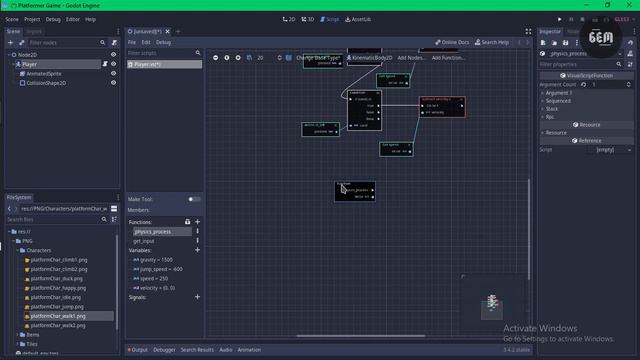Add a new node with the plus icon

point(11,42)
